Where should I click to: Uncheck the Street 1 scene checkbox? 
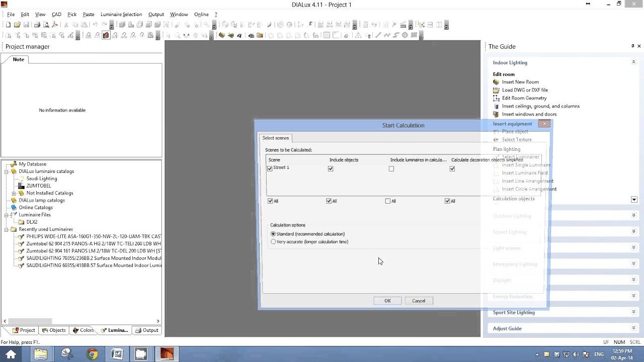point(270,168)
